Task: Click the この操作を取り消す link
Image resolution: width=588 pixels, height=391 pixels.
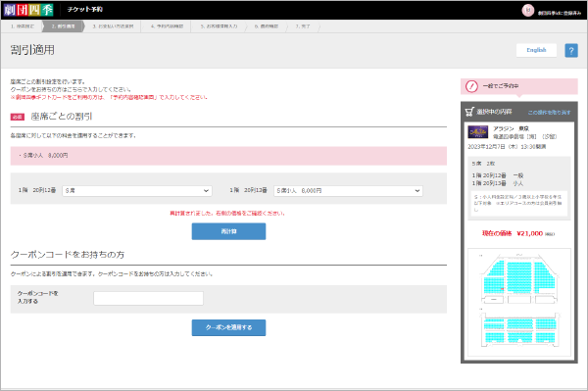Action: [x=549, y=113]
